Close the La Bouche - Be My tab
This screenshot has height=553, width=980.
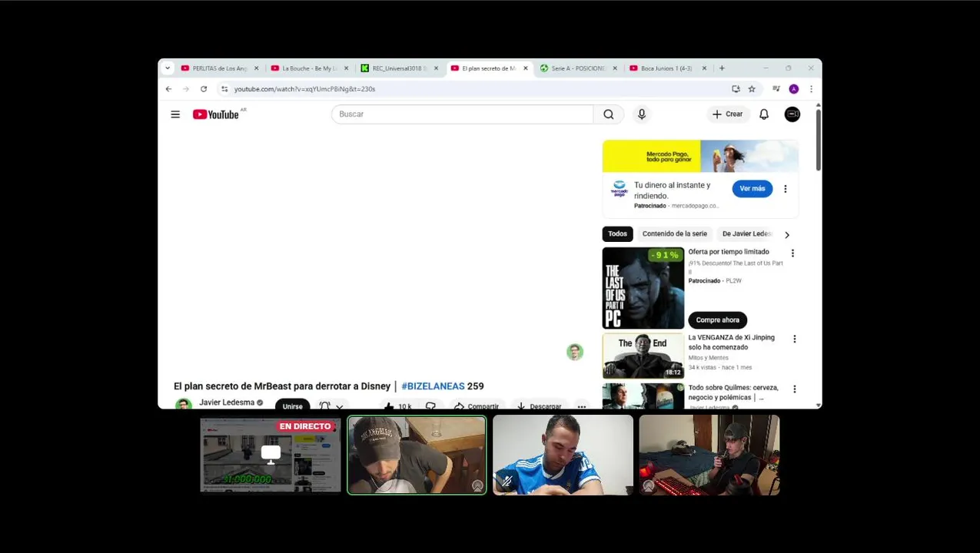[x=347, y=68]
